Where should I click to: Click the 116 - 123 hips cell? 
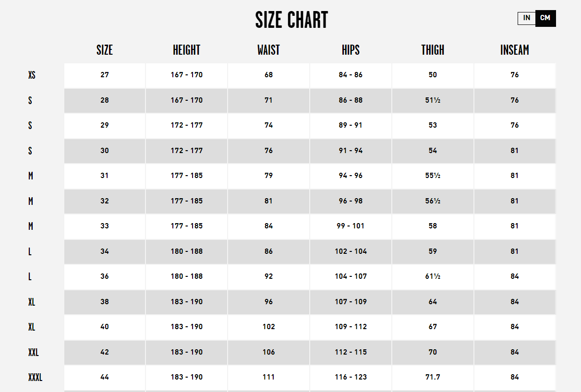pyautogui.click(x=351, y=378)
